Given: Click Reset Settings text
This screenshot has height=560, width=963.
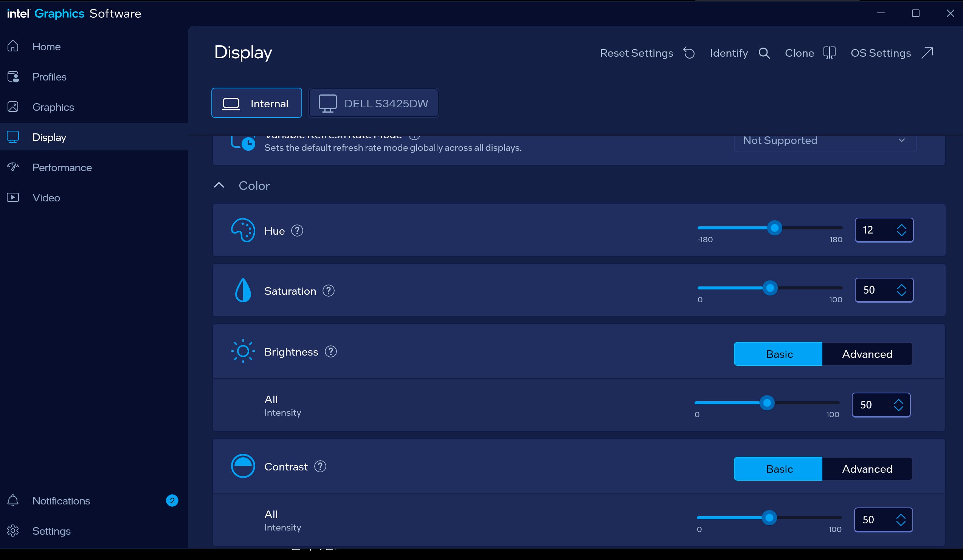Looking at the screenshot, I should pyautogui.click(x=636, y=53).
